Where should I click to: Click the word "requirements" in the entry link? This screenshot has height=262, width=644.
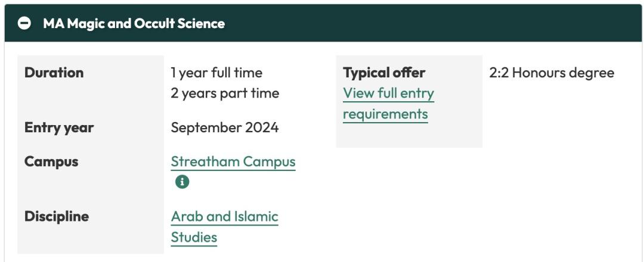(385, 114)
